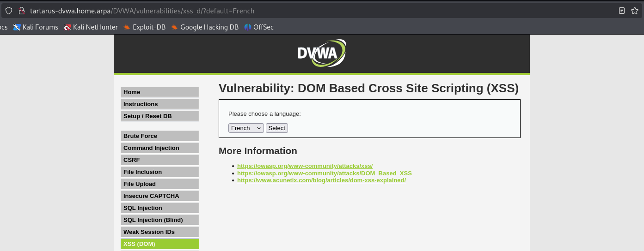The image size is (644, 251).
Task: Open Setup / Reset DB page
Action: pyautogui.click(x=159, y=116)
